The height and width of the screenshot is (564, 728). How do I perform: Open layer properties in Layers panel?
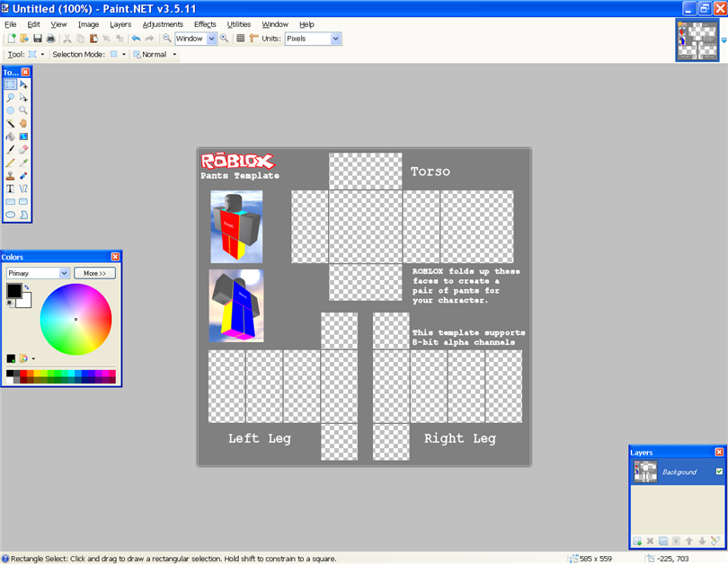click(715, 542)
